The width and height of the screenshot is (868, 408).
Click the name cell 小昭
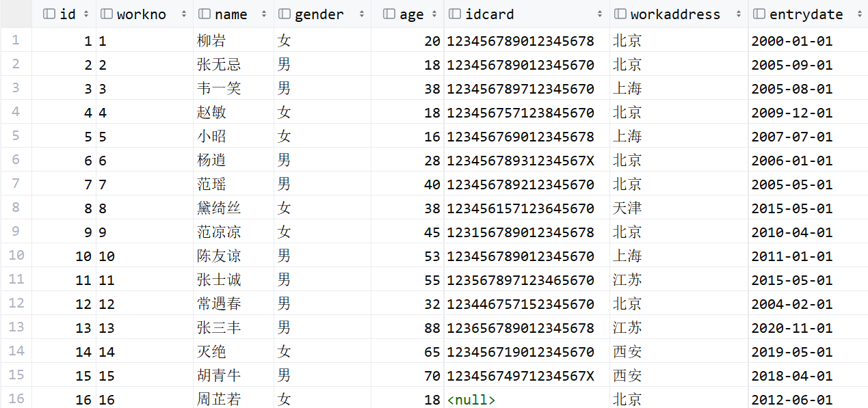pyautogui.click(x=211, y=137)
